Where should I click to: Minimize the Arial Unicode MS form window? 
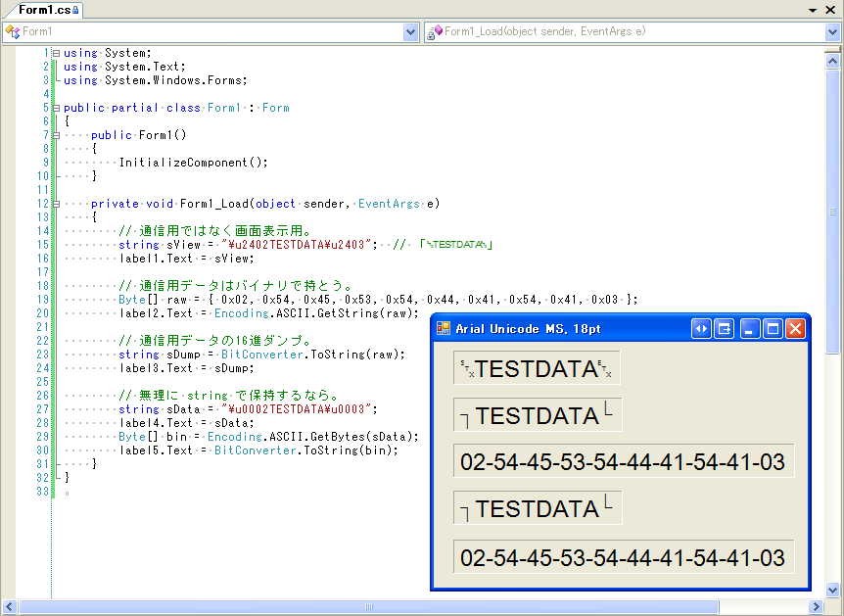[x=750, y=328]
